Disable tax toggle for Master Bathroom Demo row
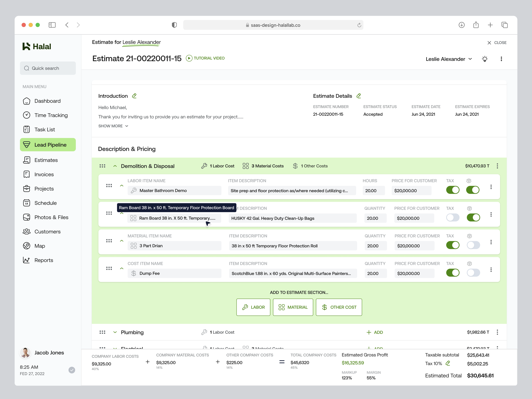532x399 pixels. [453, 190]
